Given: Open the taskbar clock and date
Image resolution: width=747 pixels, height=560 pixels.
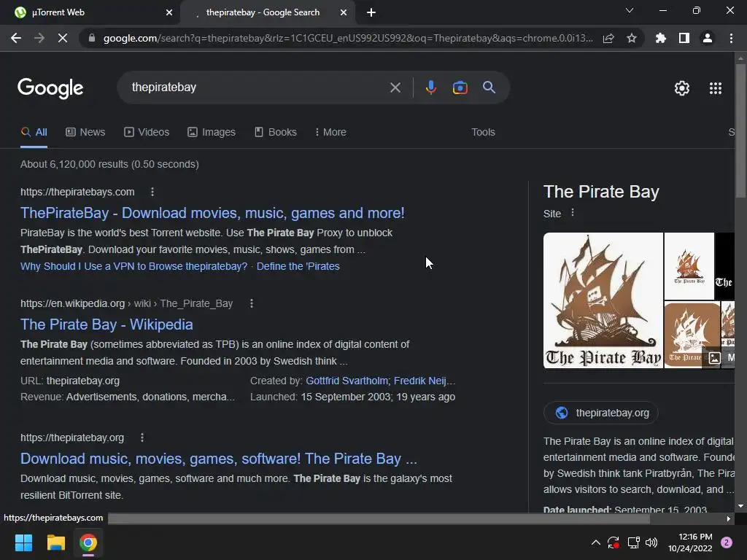Looking at the screenshot, I should tap(690, 542).
